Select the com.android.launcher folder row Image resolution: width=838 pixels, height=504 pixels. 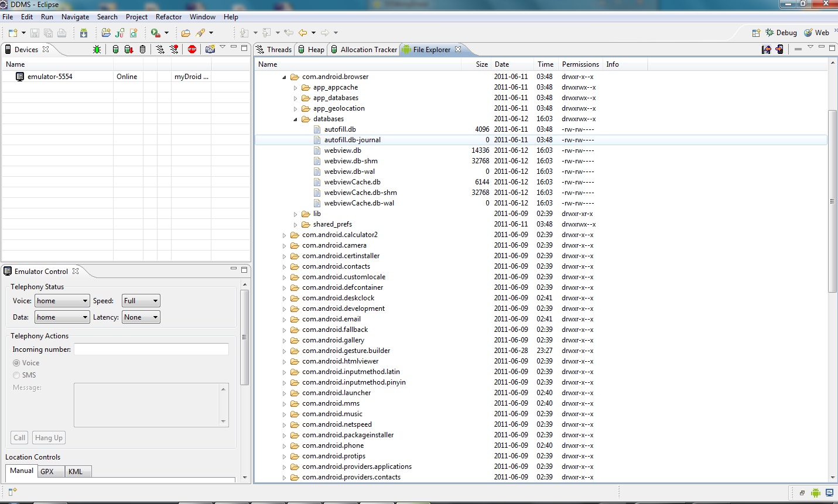point(541,393)
